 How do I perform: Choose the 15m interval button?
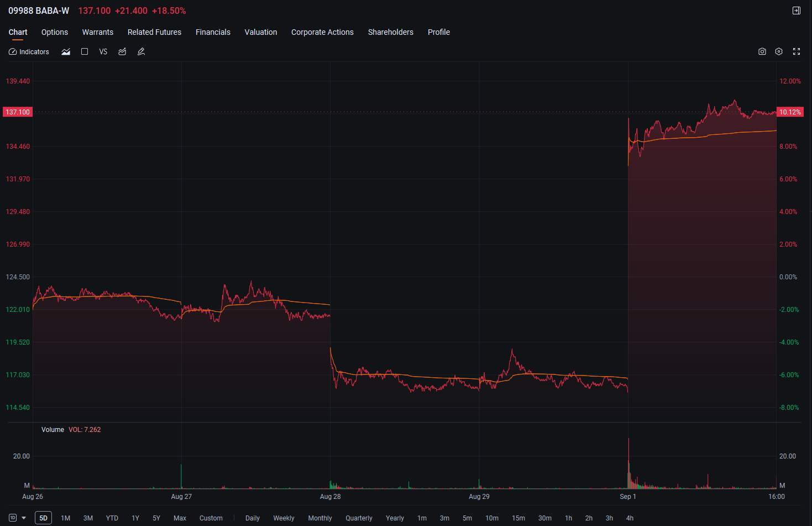pos(518,518)
